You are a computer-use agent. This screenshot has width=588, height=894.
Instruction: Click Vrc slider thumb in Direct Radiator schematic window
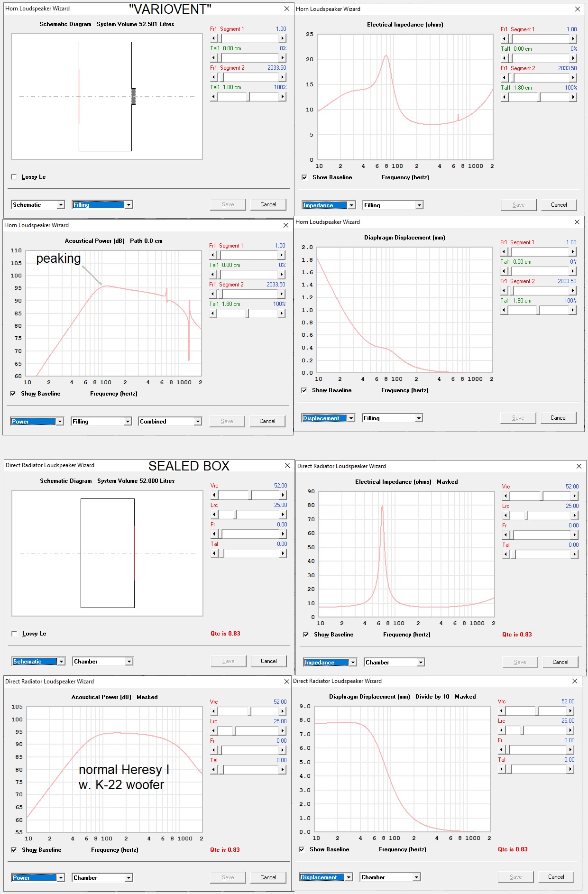click(x=249, y=495)
